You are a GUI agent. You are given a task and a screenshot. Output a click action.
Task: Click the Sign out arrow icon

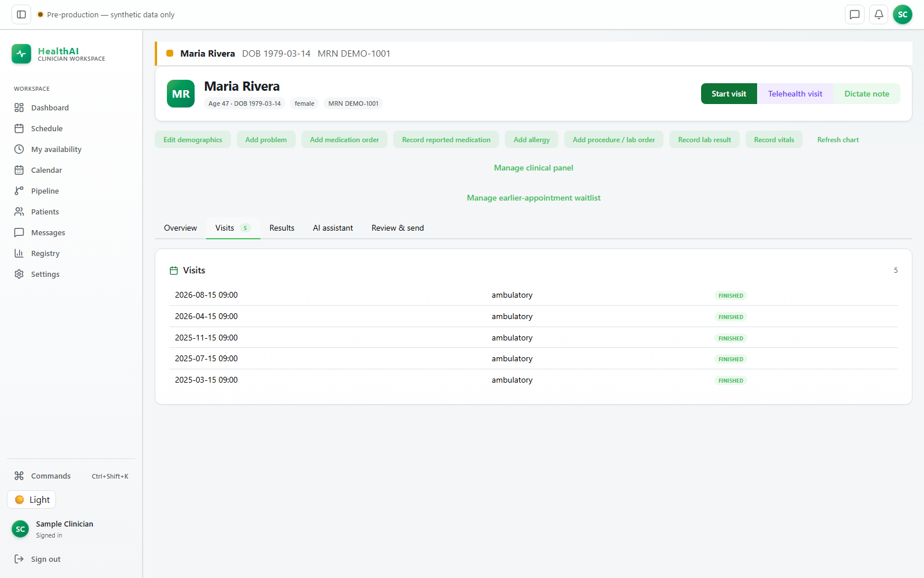(19, 559)
